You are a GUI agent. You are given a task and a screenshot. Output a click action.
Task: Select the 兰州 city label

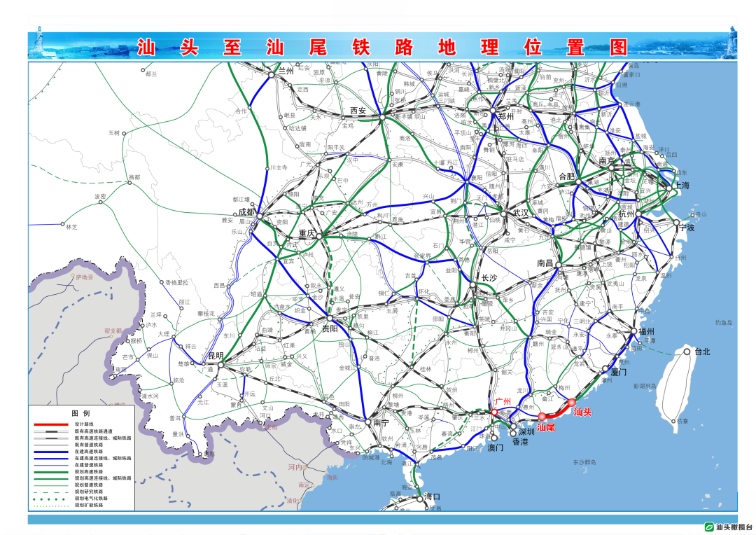click(286, 71)
